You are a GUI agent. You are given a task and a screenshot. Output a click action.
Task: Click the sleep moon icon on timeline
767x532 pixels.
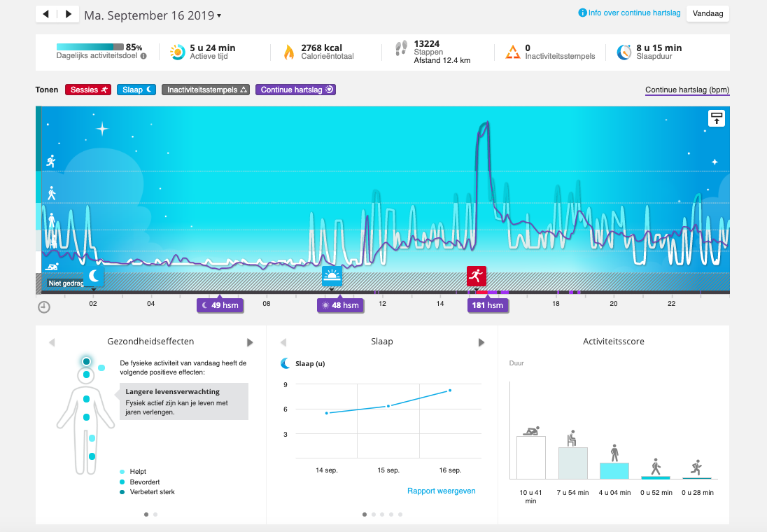(x=94, y=276)
